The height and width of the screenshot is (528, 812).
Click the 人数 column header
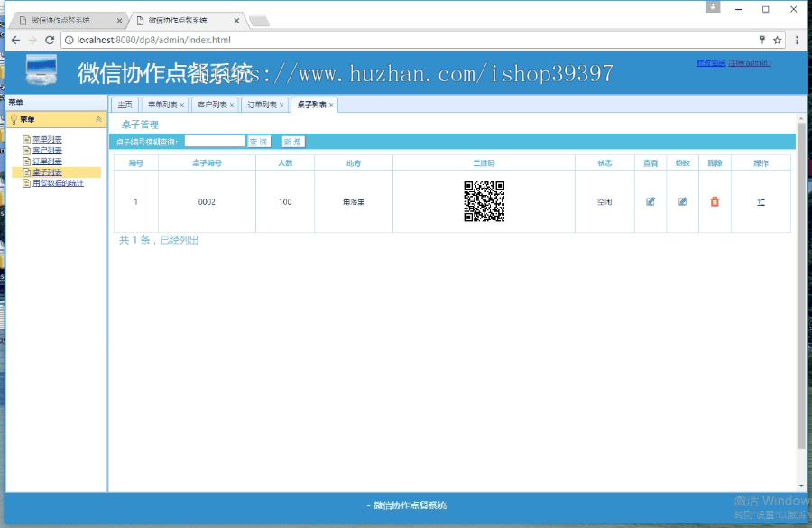click(285, 163)
